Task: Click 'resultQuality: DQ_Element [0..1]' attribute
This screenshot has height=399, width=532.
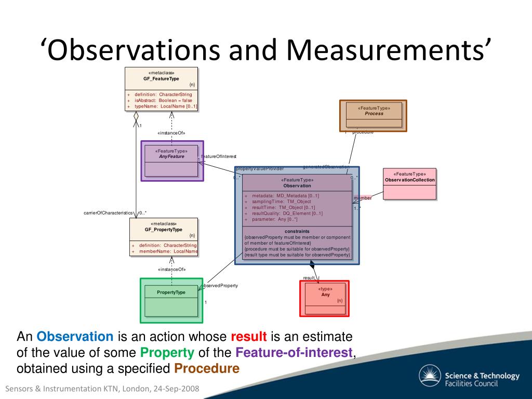Action: tap(287, 214)
